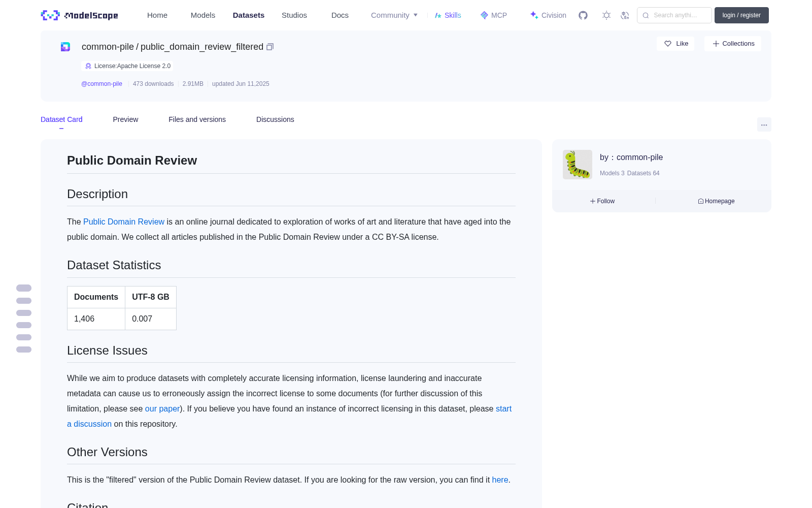Click the @common-pile owner link
812x508 pixels.
click(x=101, y=84)
